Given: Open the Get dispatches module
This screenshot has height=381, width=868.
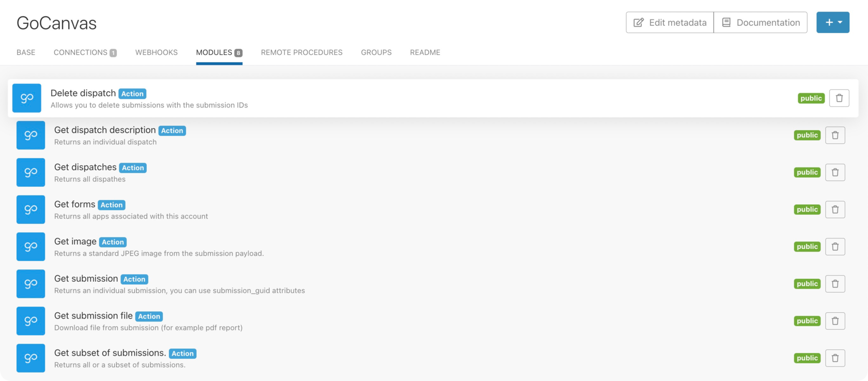Looking at the screenshot, I should [85, 167].
